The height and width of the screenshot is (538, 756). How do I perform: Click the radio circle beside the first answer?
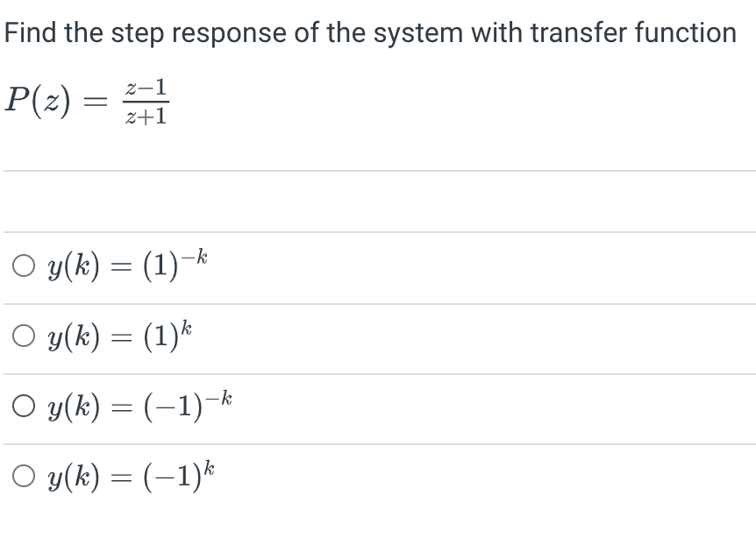point(22,262)
